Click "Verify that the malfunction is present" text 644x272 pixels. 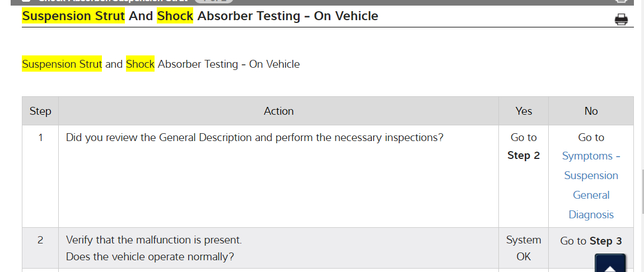coord(154,240)
